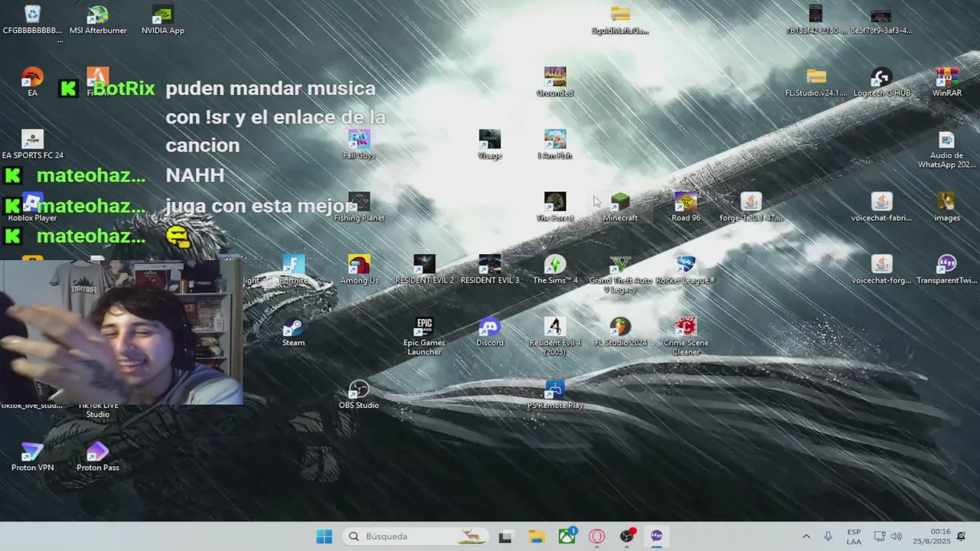The height and width of the screenshot is (551, 980).
Task: Select the images file icon
Action: (947, 207)
